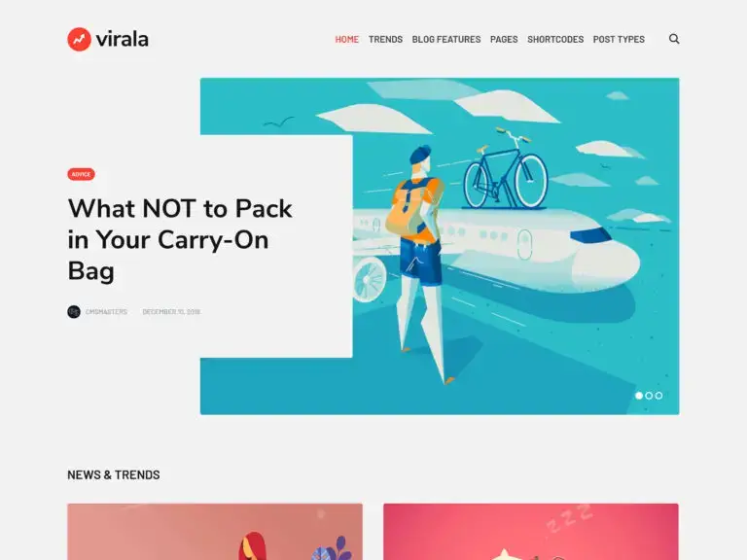
Task: Open the carry-on bag article headline
Action: tap(180, 239)
